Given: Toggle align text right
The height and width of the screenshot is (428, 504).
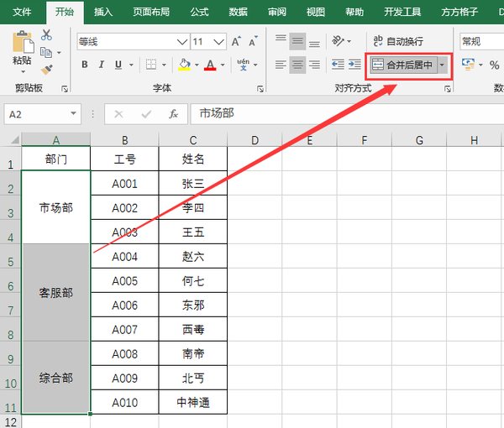Looking at the screenshot, I should click(x=314, y=65).
